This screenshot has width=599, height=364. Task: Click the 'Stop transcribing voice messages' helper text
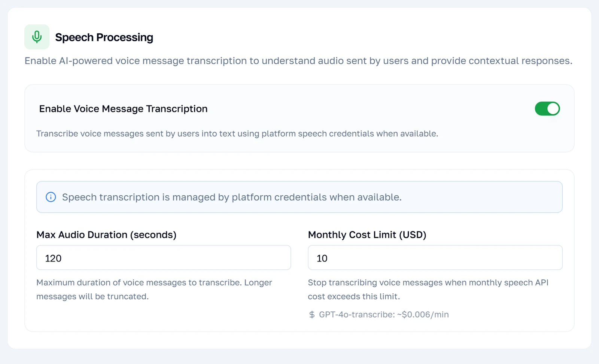pyautogui.click(x=428, y=290)
